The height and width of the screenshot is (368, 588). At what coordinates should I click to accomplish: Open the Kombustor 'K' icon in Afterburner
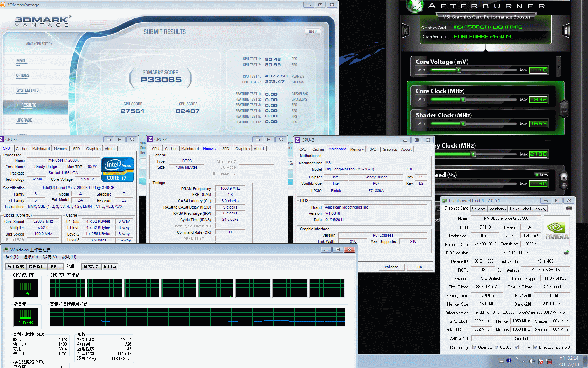click(405, 31)
